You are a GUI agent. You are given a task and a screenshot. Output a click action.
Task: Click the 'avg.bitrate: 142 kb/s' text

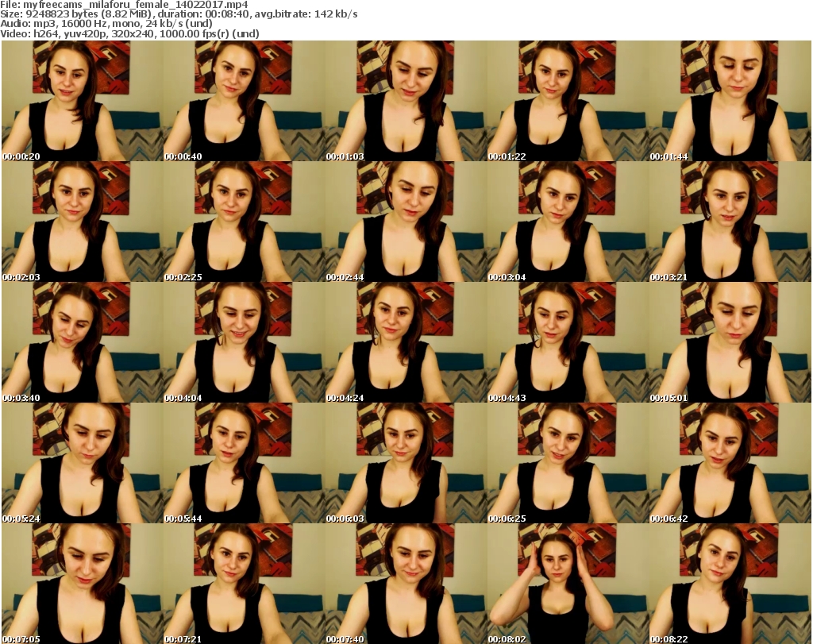(x=306, y=14)
